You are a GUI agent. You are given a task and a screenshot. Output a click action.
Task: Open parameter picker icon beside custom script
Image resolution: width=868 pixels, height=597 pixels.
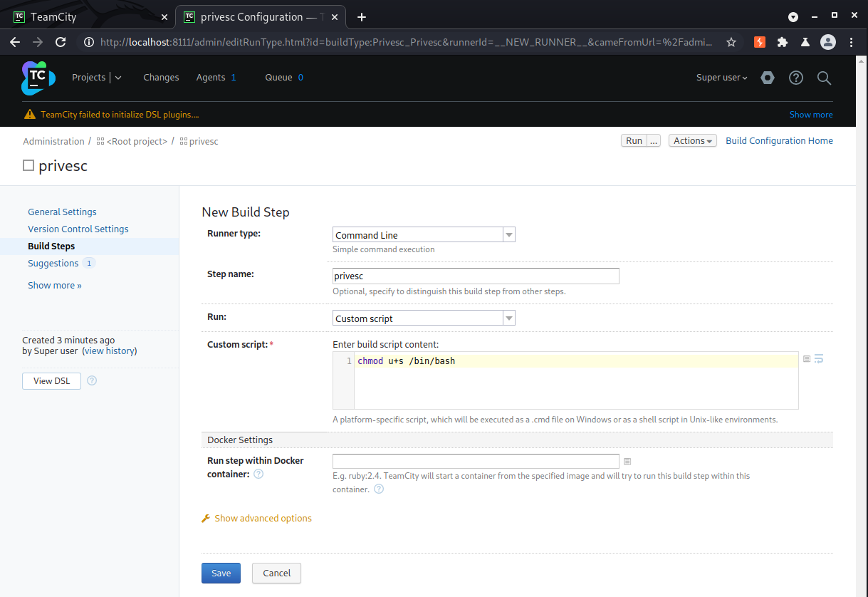[x=807, y=359]
